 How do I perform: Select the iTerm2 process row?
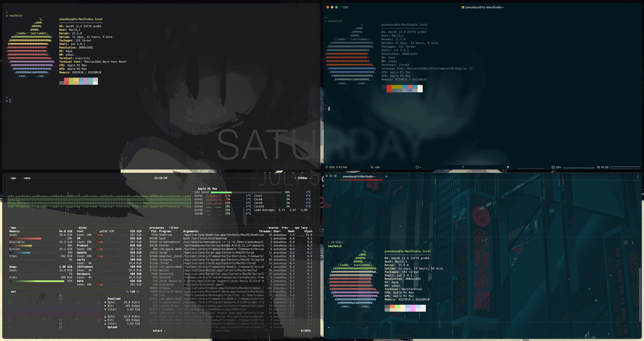(231, 263)
